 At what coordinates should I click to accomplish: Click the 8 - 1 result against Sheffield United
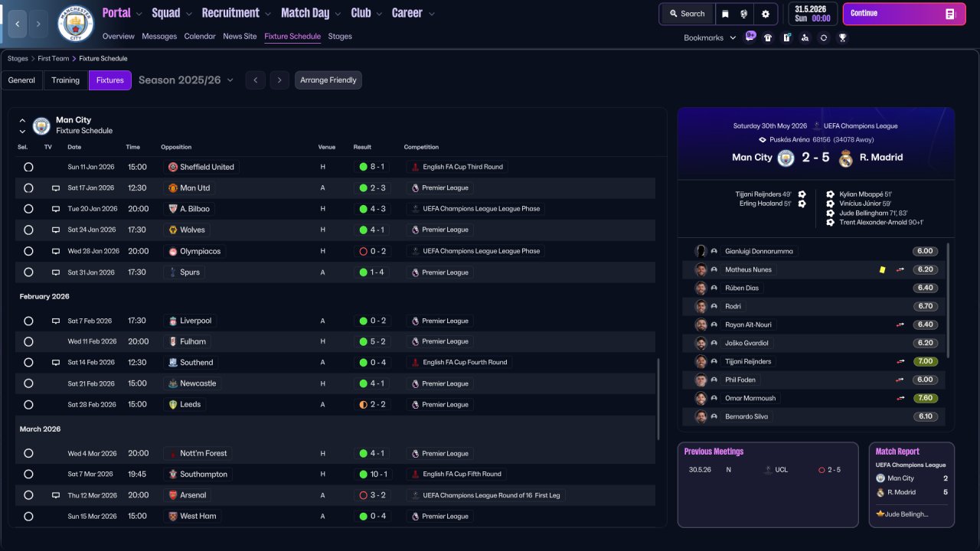(372, 167)
